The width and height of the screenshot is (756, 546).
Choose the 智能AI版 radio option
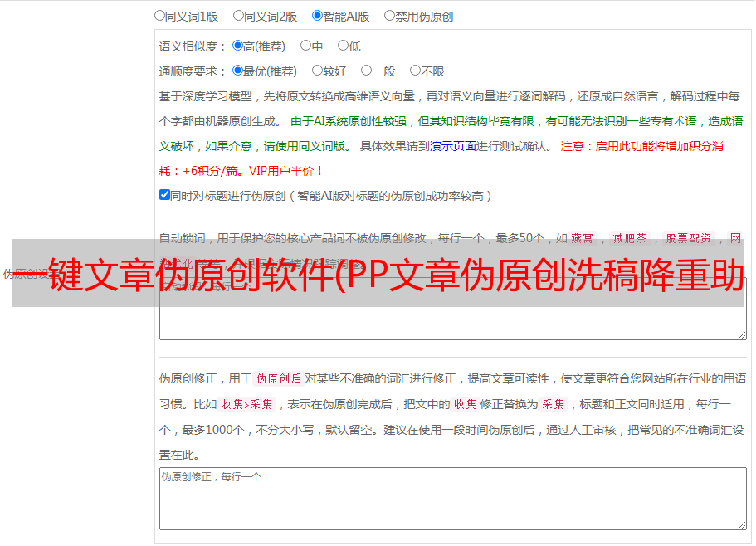[317, 16]
